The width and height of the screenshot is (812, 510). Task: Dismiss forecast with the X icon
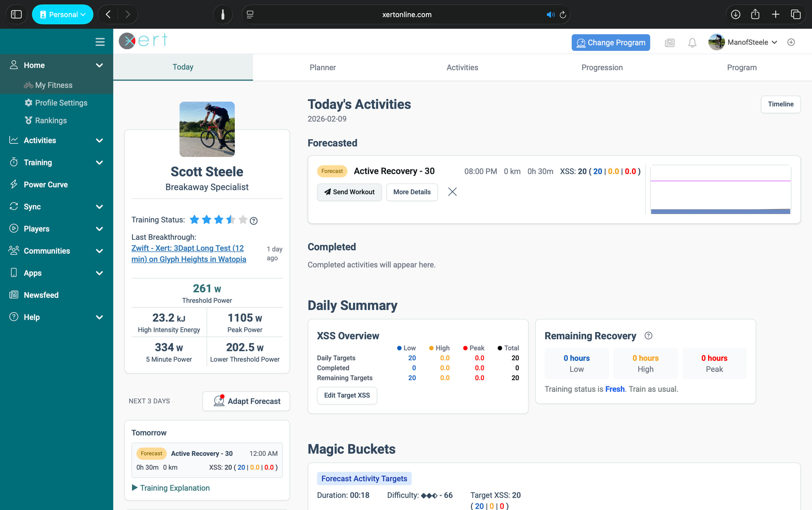452,192
